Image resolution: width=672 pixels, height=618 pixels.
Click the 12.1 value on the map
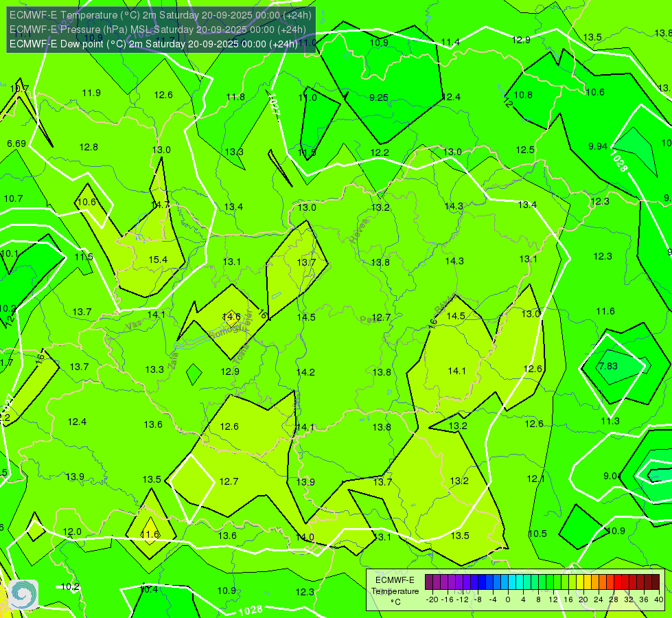(x=535, y=479)
